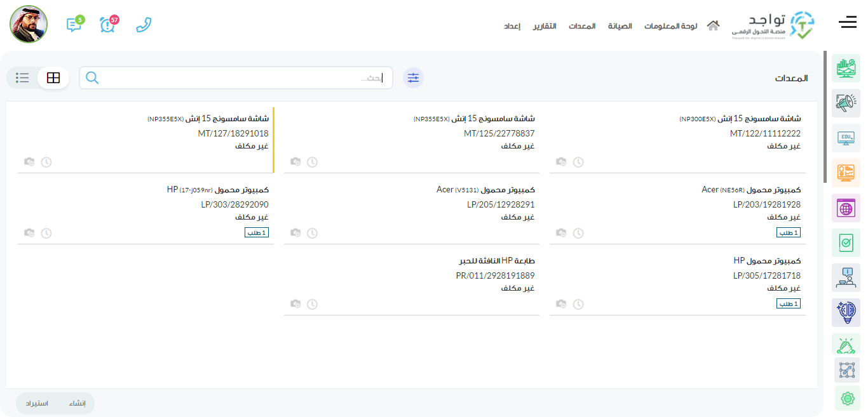Switch to list view
This screenshot has width=868, height=417.
[x=22, y=77]
